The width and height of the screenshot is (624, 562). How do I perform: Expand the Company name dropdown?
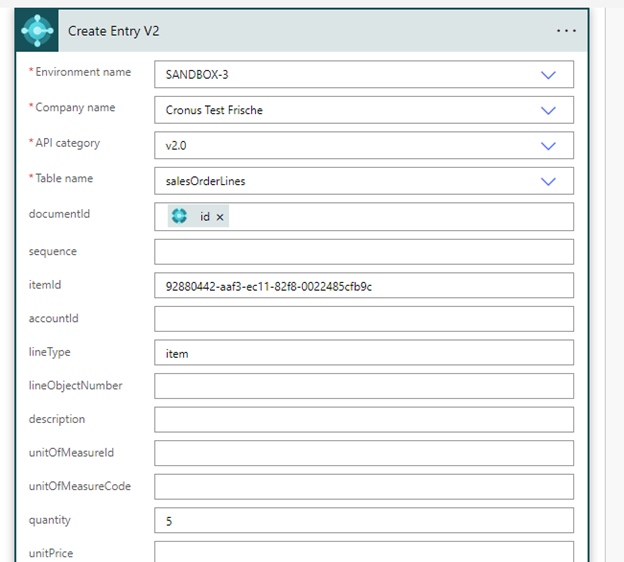(x=547, y=110)
